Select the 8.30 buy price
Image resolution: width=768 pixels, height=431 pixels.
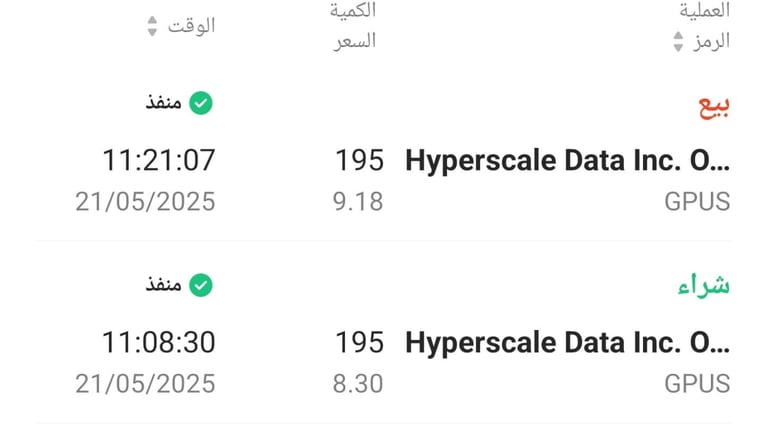[358, 383]
